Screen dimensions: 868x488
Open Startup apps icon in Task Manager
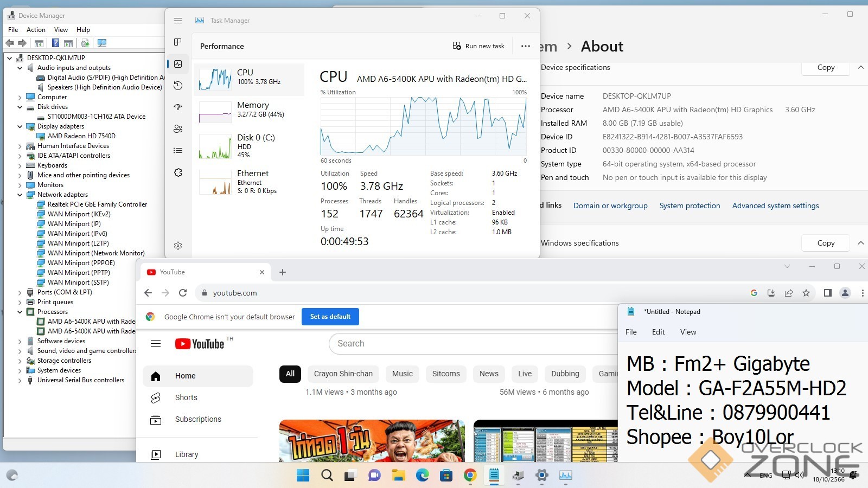coord(178,107)
